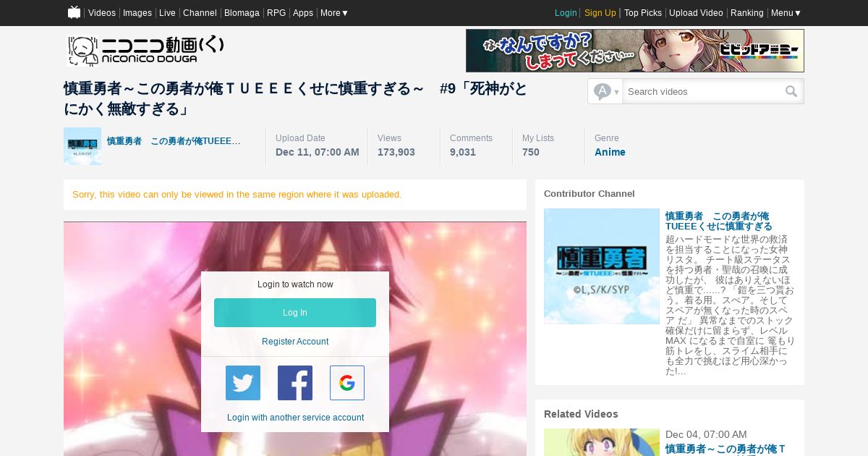Click the Sign Up link
Image resolution: width=868 pixels, height=456 pixels.
(x=600, y=13)
